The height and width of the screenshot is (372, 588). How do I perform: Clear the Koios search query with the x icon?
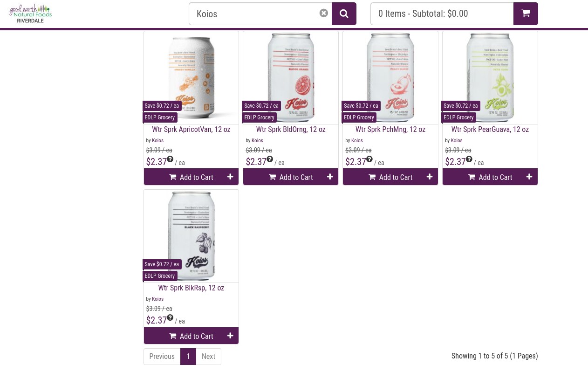tap(323, 13)
